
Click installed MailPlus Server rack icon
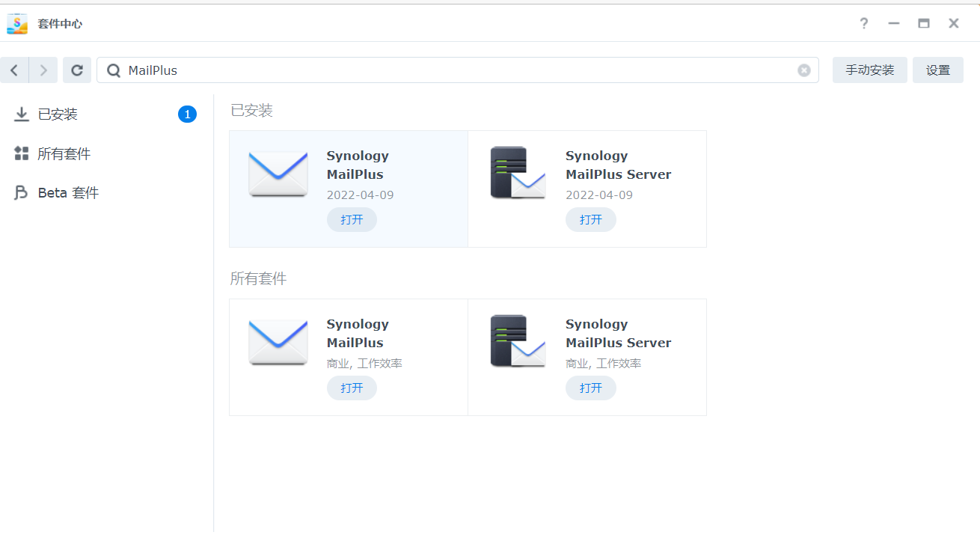pyautogui.click(x=518, y=174)
